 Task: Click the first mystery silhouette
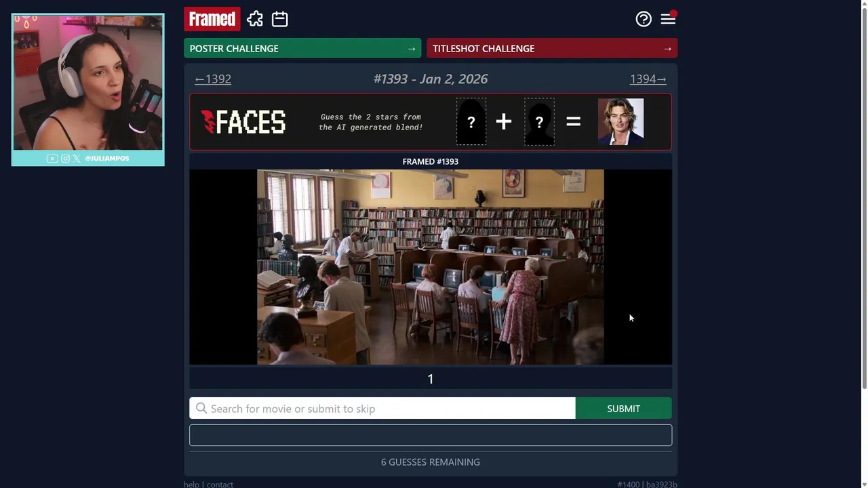pos(471,122)
